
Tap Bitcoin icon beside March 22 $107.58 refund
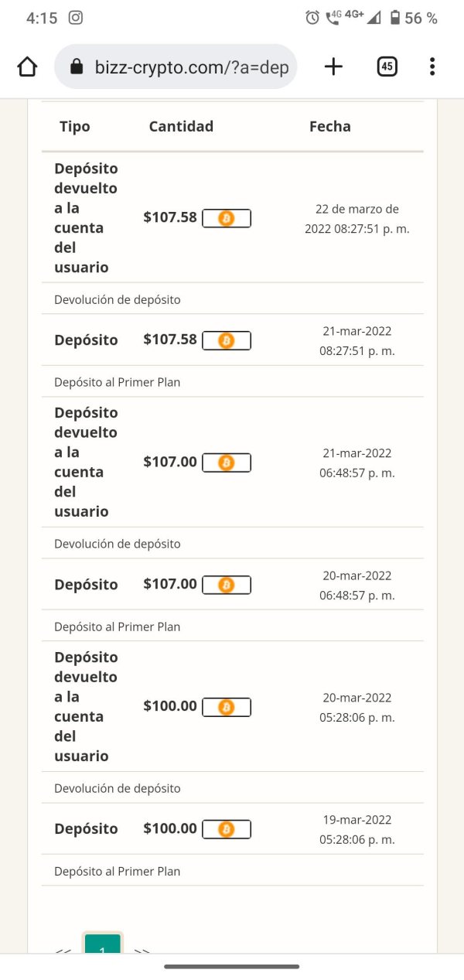click(x=226, y=218)
